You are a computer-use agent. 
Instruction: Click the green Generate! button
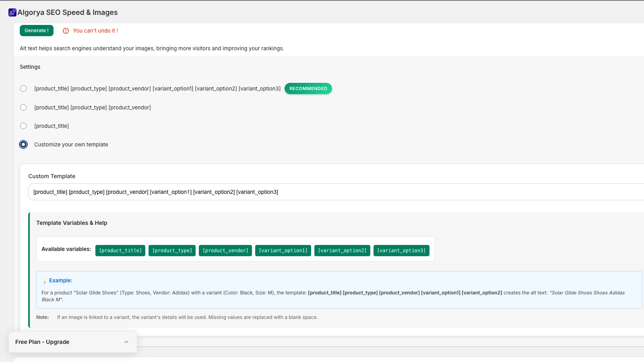37,31
